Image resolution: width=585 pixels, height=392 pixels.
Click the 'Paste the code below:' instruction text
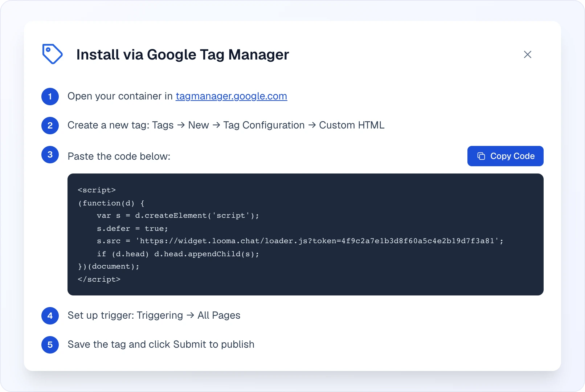click(119, 156)
